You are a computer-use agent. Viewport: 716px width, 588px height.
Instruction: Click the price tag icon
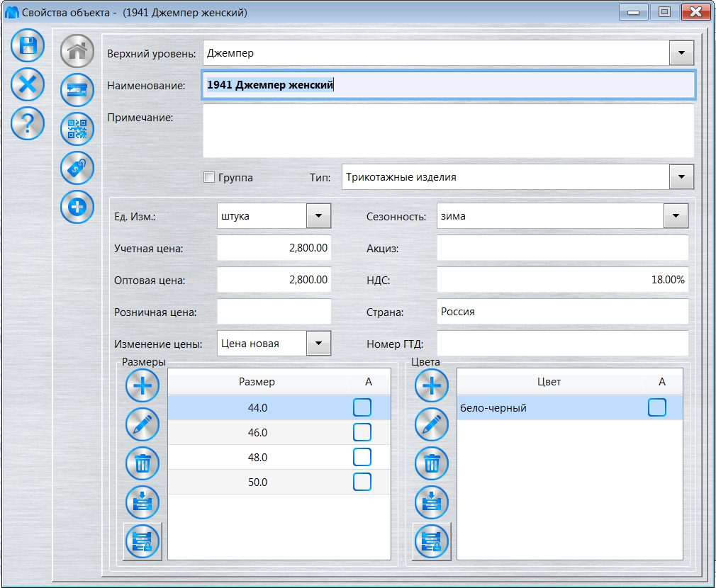(77, 168)
